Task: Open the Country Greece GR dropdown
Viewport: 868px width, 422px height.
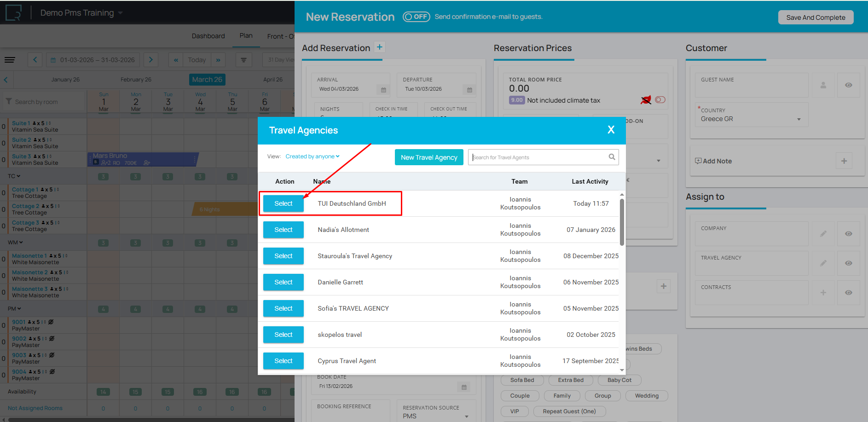Action: click(x=799, y=119)
